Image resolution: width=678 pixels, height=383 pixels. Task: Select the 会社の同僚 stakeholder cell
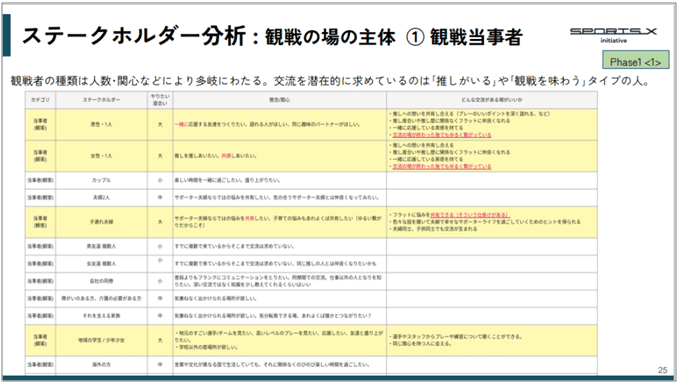point(101,281)
